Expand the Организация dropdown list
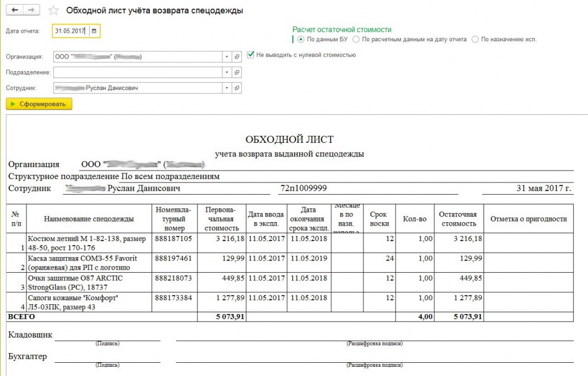The width and height of the screenshot is (588, 376). pos(226,57)
